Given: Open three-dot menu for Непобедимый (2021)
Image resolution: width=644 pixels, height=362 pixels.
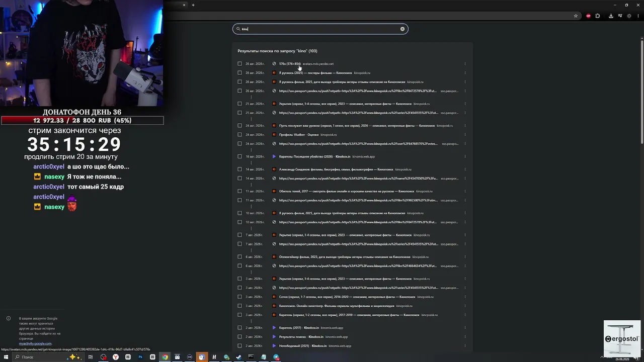Looking at the screenshot, I should (465, 346).
